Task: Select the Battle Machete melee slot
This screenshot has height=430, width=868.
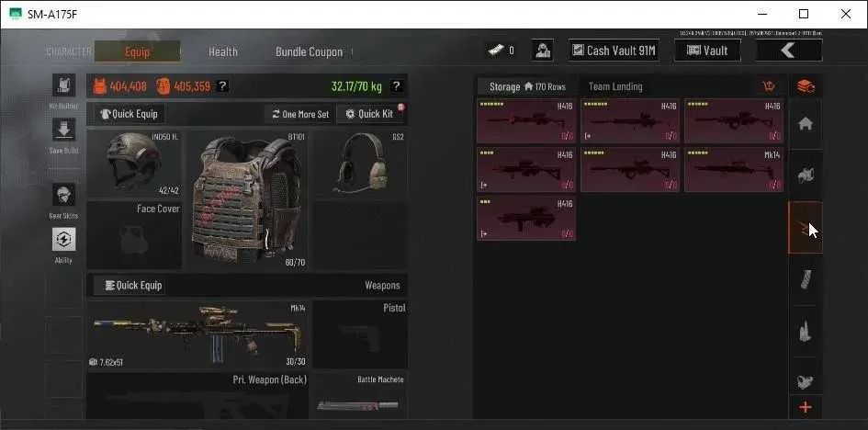Action: coord(360,396)
